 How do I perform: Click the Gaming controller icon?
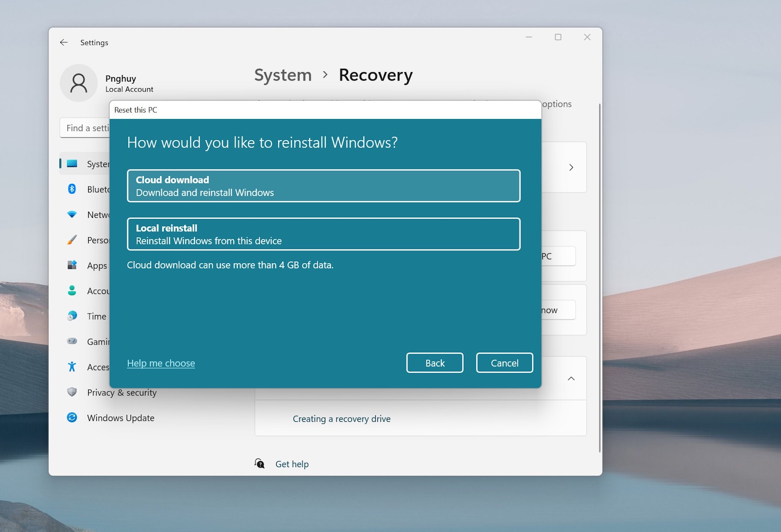click(x=72, y=341)
